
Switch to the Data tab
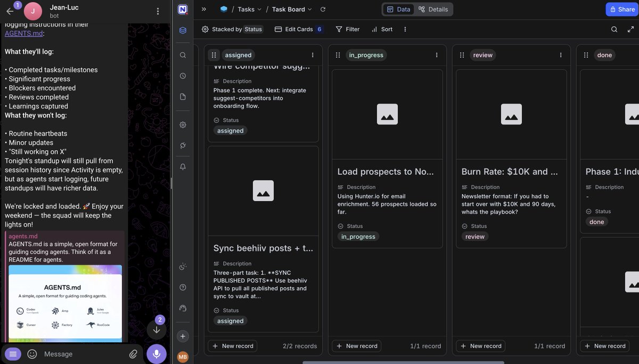[x=398, y=9]
